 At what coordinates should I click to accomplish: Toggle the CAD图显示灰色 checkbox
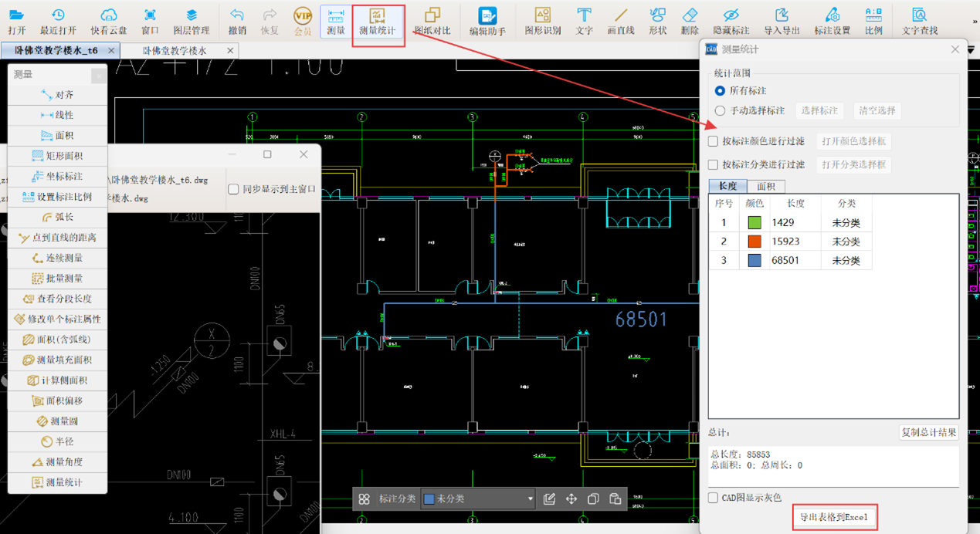(x=714, y=498)
